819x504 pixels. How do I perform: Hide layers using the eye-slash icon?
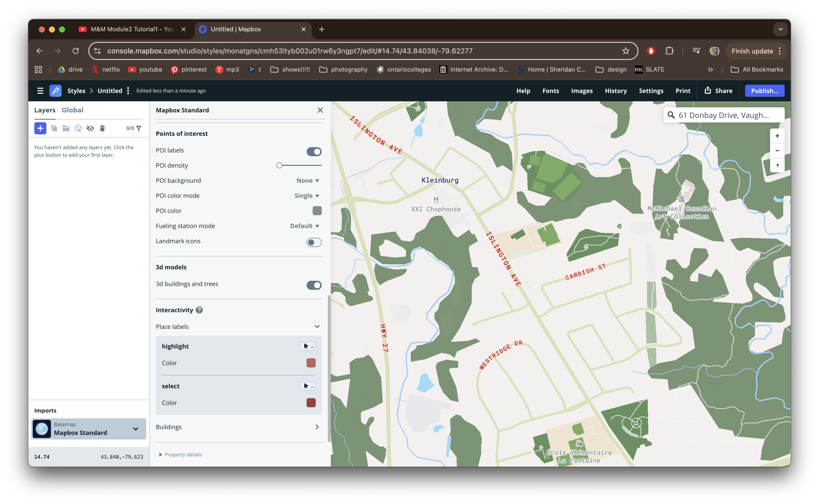pyautogui.click(x=90, y=128)
